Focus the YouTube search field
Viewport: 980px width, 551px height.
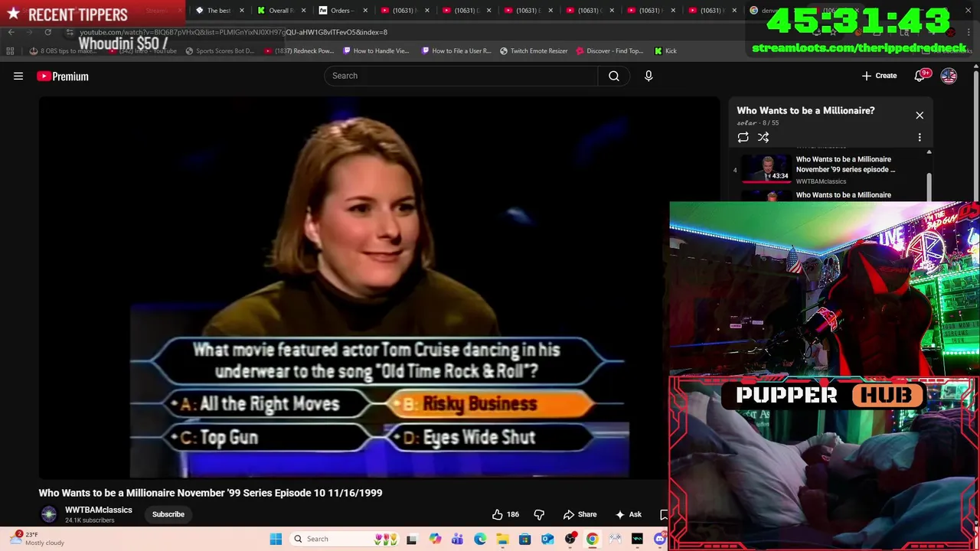point(462,76)
